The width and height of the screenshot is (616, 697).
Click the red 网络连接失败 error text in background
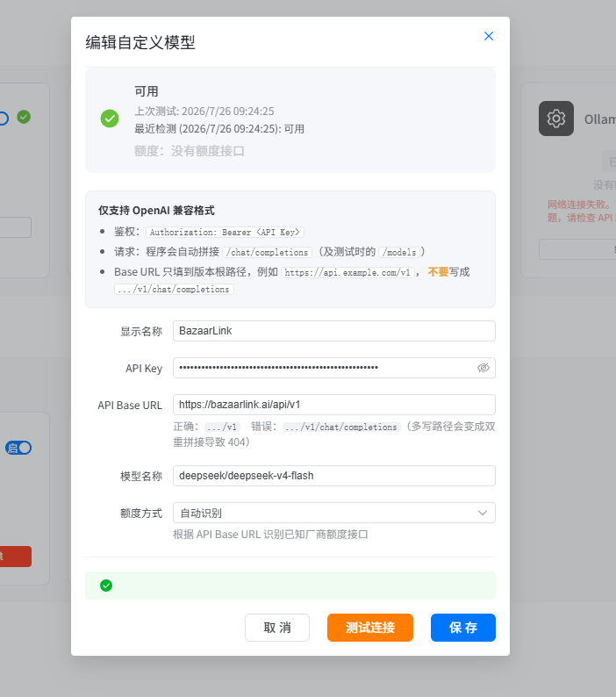click(x=581, y=211)
